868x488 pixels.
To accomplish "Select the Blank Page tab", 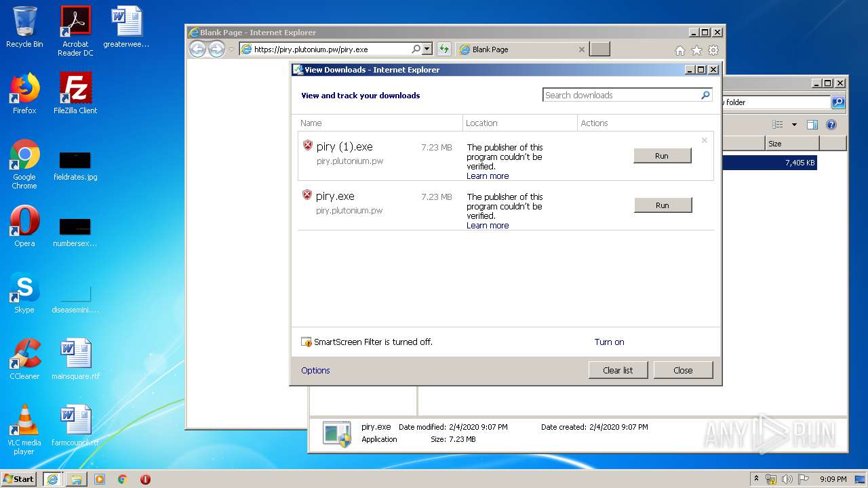I will (521, 49).
